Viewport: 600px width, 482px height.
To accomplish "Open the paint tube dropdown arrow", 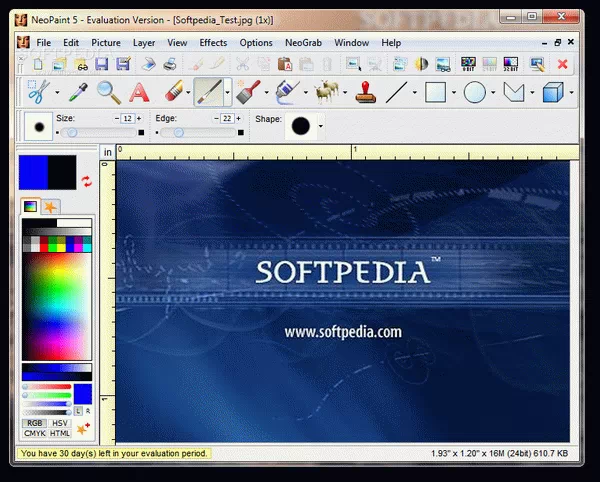I will click(305, 92).
